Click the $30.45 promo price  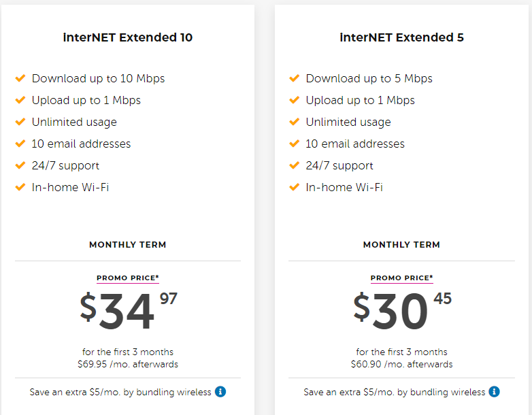[402, 311]
